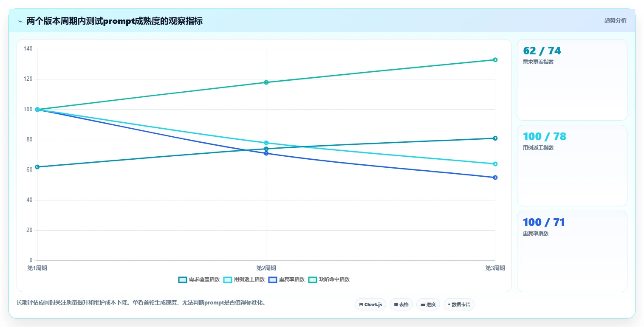This screenshot has width=644, height=327.
Task: Click the footnote text starting 长期评估
Action: coord(141,303)
